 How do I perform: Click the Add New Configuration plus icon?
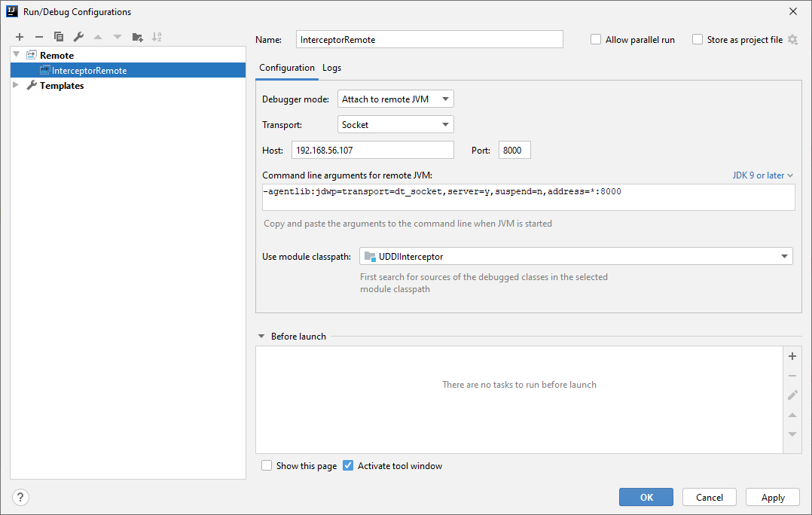pos(20,37)
